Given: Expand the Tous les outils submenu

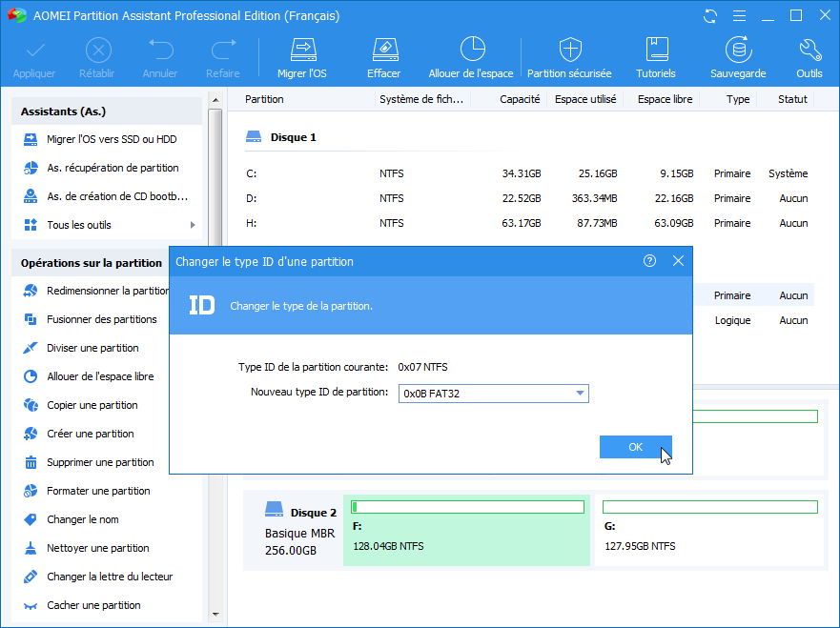Looking at the screenshot, I should 193,225.
